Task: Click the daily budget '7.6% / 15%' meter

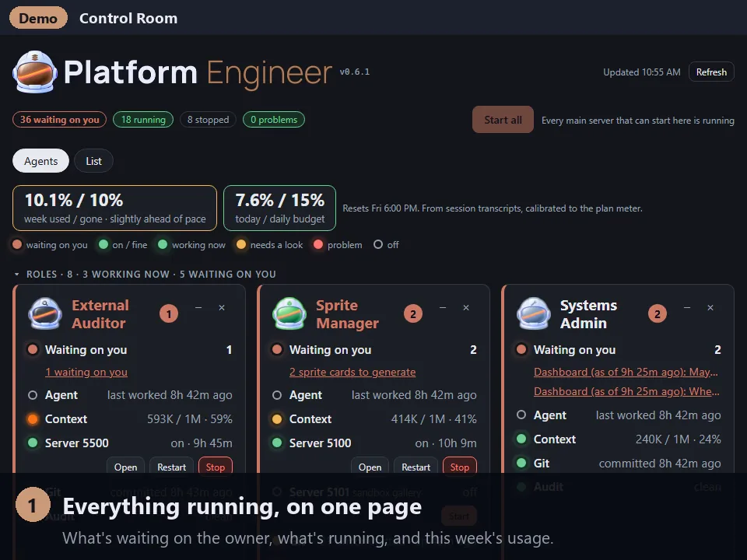Action: (279, 208)
